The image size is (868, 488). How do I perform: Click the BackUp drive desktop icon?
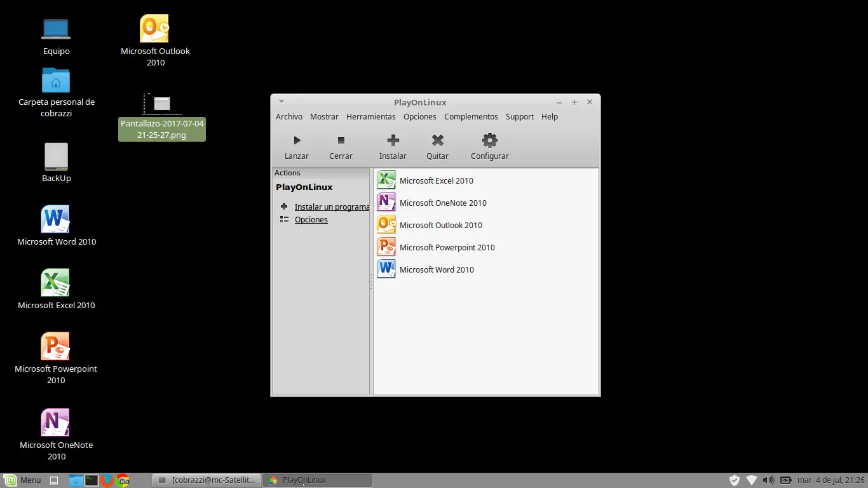[x=56, y=156]
